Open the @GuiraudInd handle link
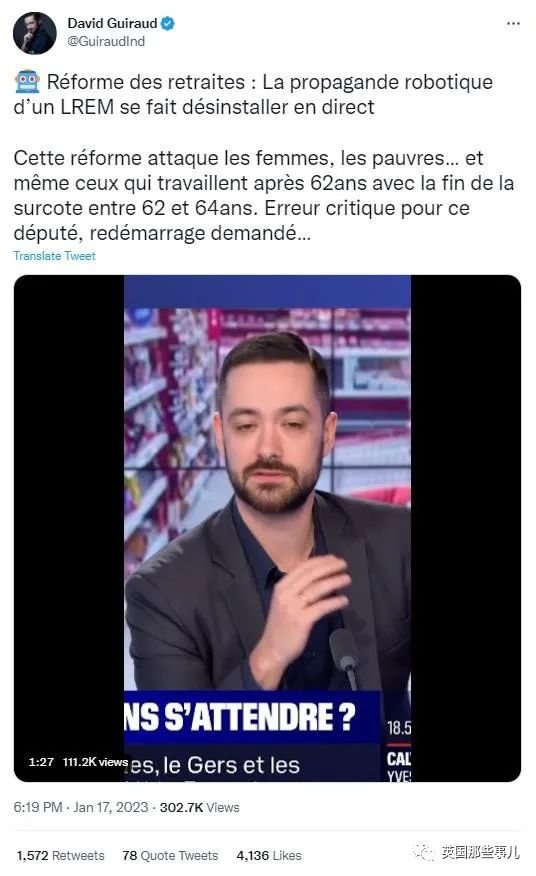Image resolution: width=536 pixels, height=876 pixels. tap(106, 41)
